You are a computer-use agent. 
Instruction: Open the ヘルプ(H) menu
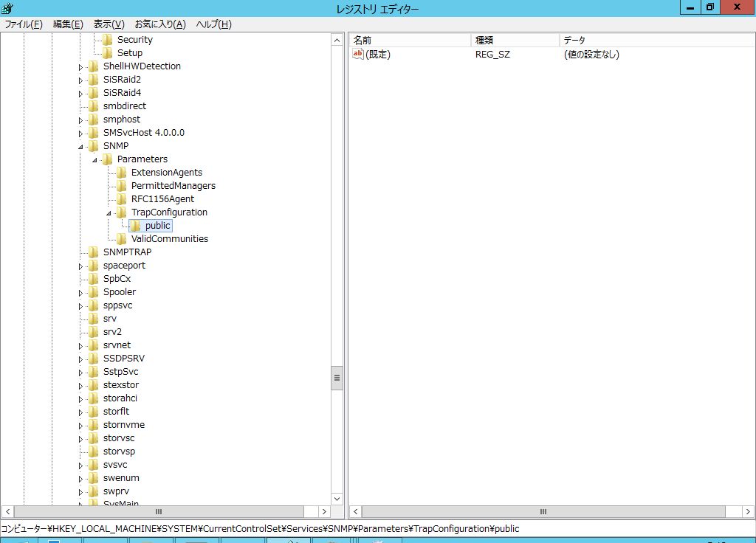213,24
